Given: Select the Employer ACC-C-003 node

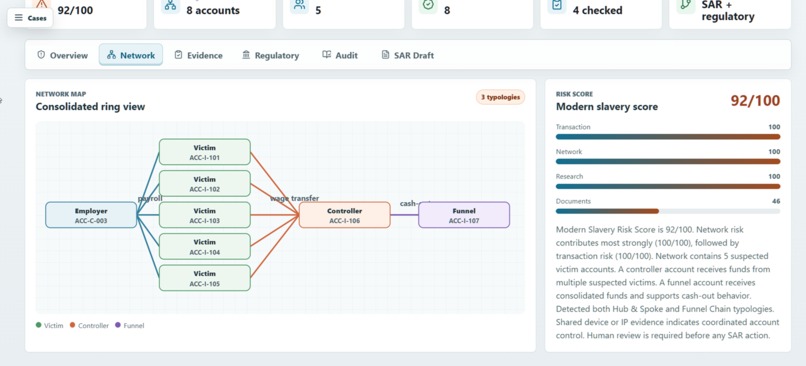Looking at the screenshot, I should [91, 215].
